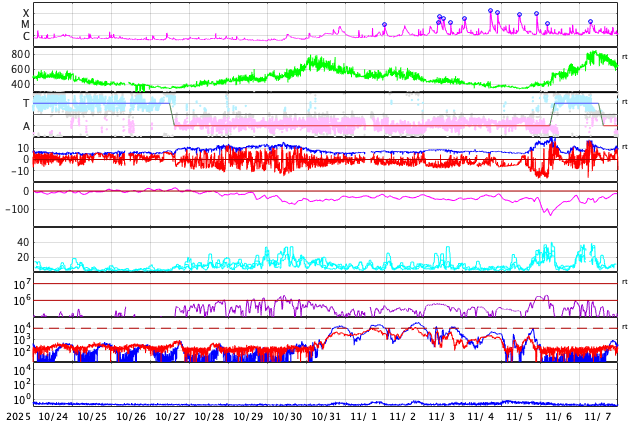634x424 pixels.
Task: Select the 40 tick on cyan plot axis
Action: (x=23, y=242)
